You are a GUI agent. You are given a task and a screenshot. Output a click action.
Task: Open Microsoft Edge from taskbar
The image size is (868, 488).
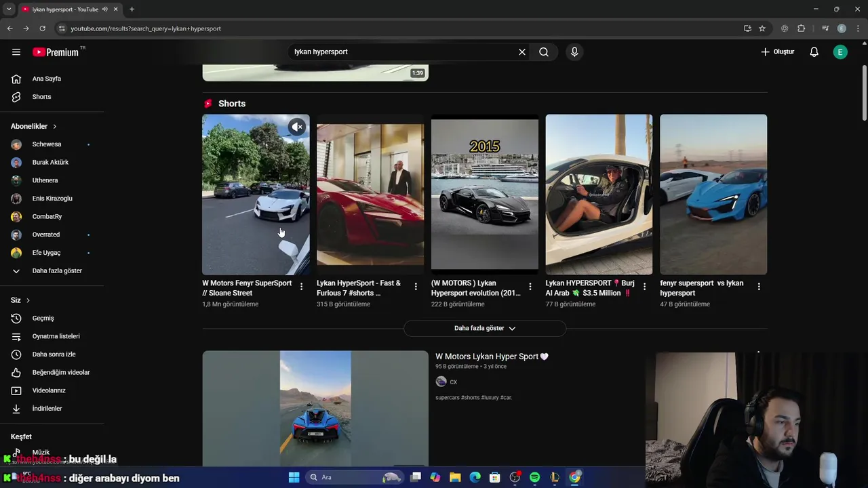pos(475,477)
